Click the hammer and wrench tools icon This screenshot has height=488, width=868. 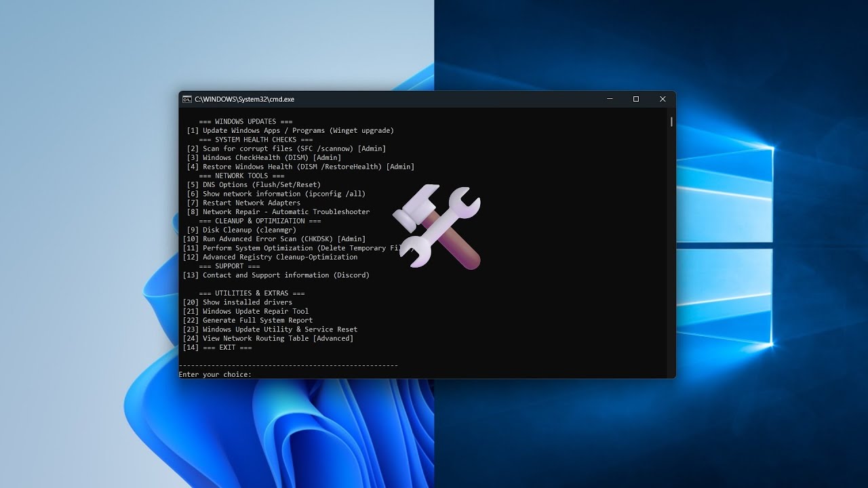(437, 226)
